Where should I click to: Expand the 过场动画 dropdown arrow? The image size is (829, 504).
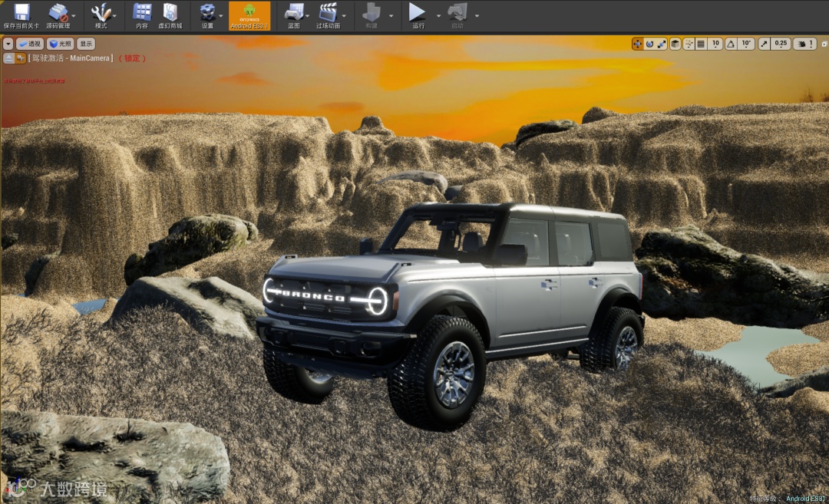click(344, 16)
